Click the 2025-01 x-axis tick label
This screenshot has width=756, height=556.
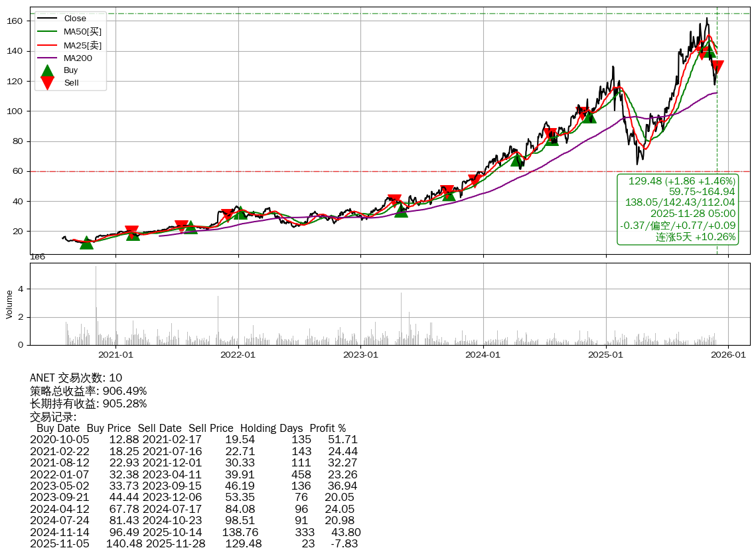point(606,355)
